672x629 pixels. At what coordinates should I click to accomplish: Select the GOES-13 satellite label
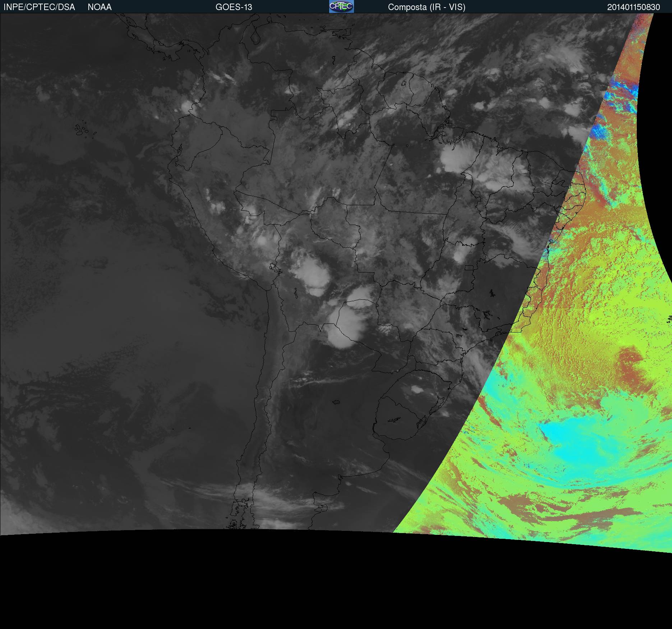[234, 7]
